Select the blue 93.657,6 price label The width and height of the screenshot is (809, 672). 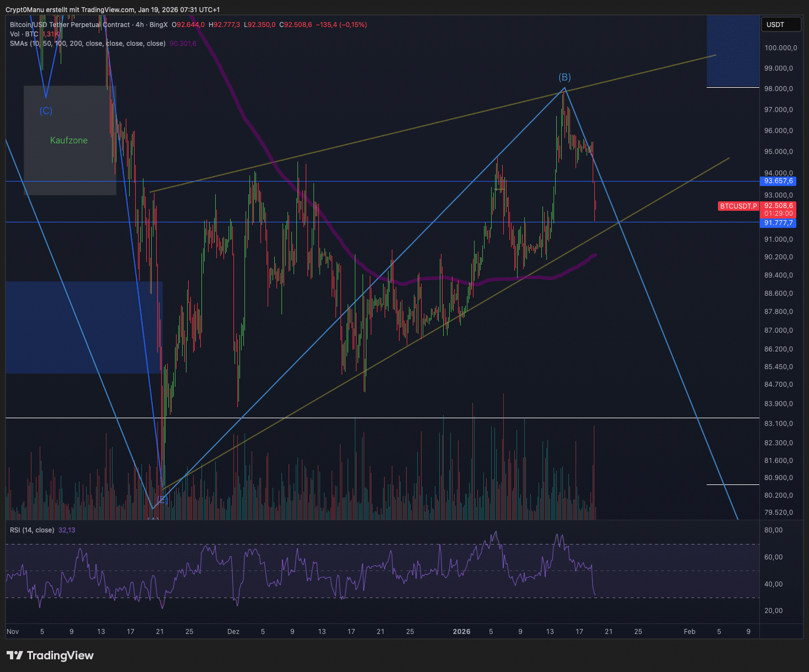778,181
